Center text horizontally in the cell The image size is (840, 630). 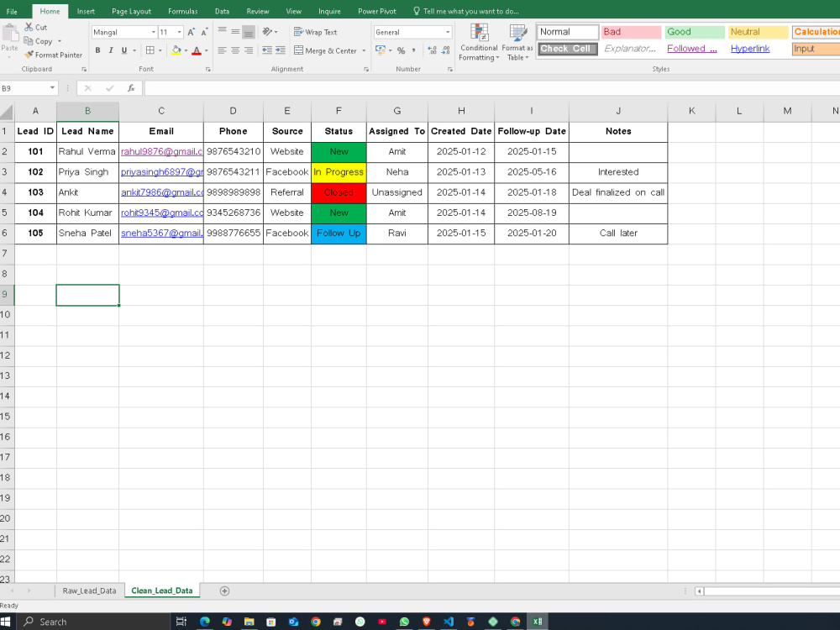click(235, 50)
